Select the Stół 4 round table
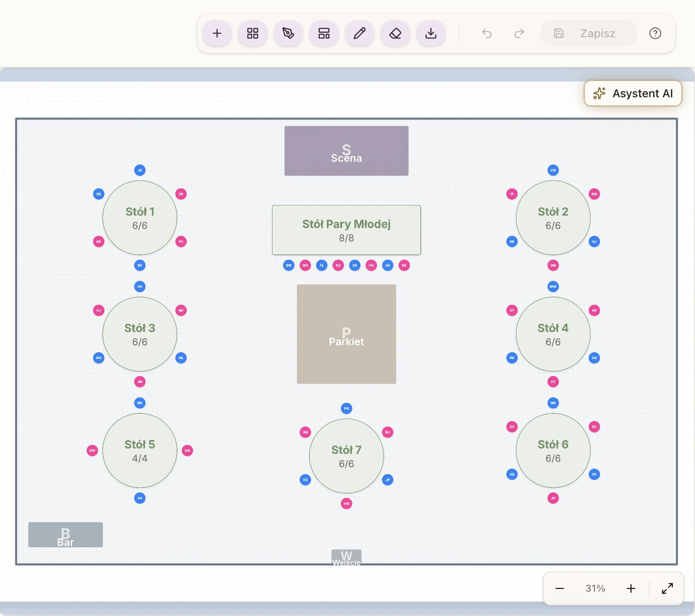 [553, 334]
